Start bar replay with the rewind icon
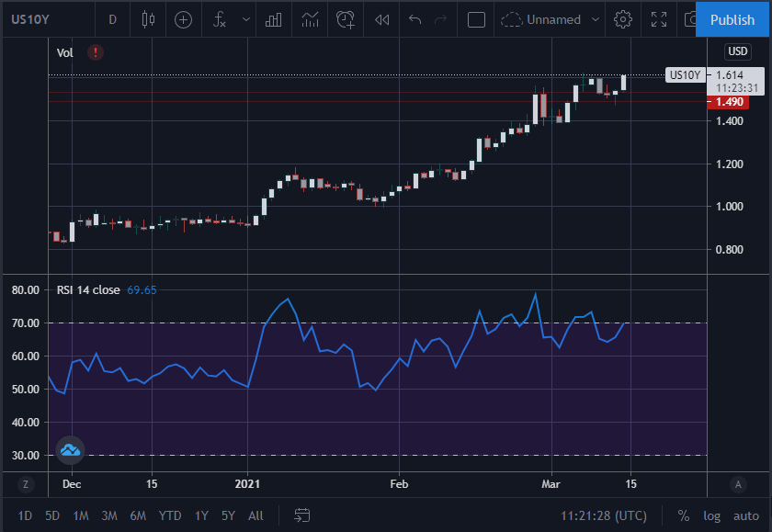Viewport: 772px width, 532px height. click(x=382, y=19)
